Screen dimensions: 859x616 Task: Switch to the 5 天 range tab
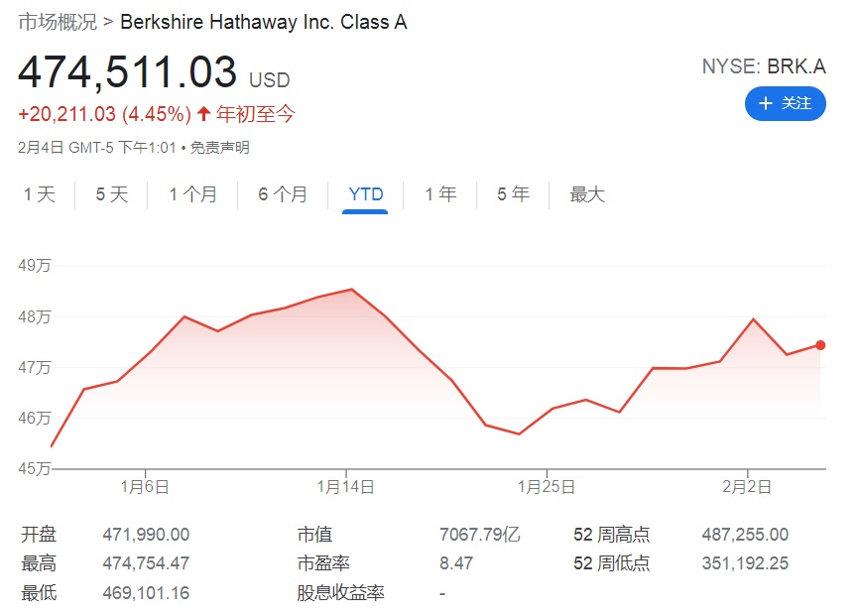pyautogui.click(x=112, y=194)
